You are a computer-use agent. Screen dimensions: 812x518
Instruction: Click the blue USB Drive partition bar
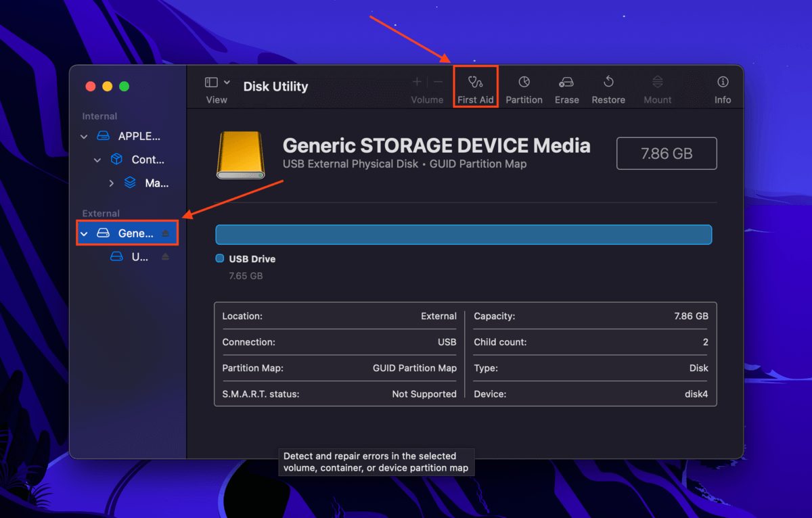(x=464, y=235)
